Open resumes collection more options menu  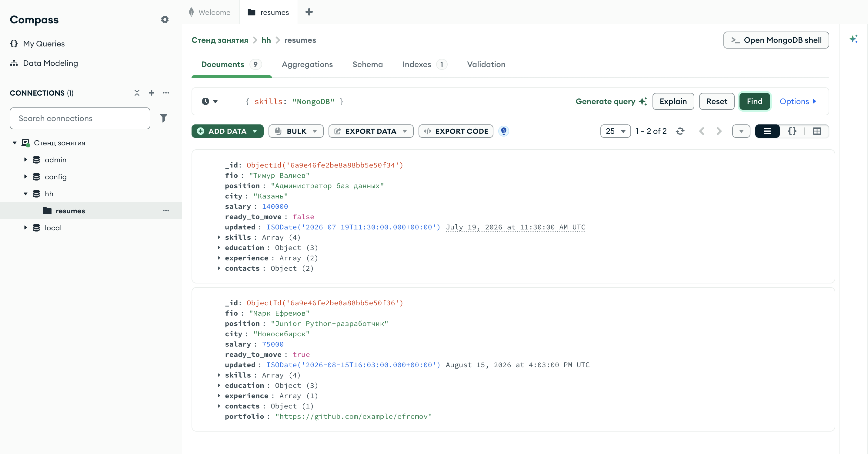[166, 211]
